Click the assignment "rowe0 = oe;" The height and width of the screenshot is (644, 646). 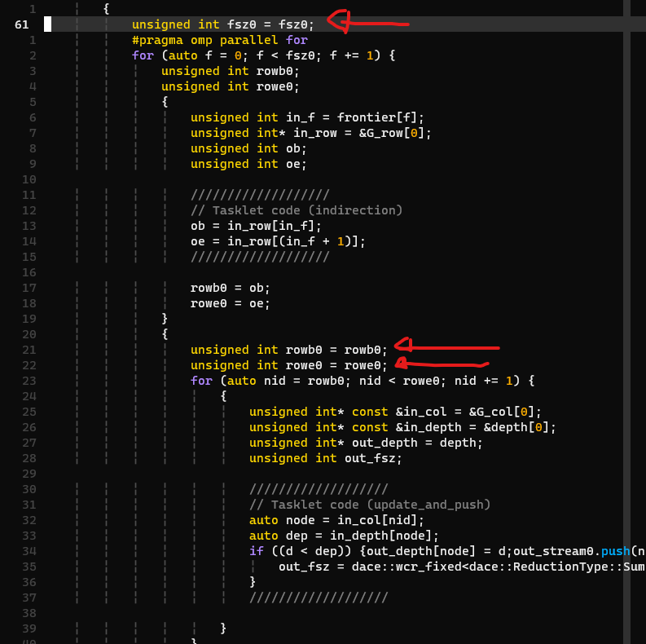coord(230,303)
